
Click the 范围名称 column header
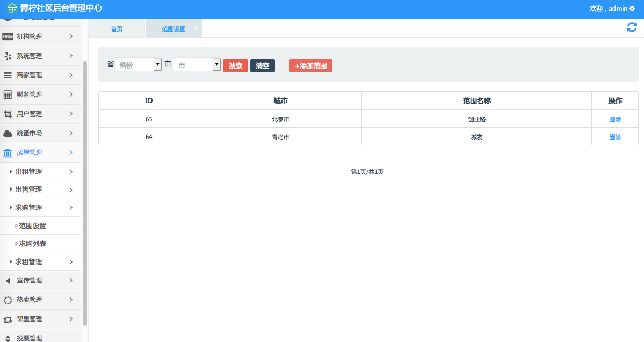(x=476, y=100)
